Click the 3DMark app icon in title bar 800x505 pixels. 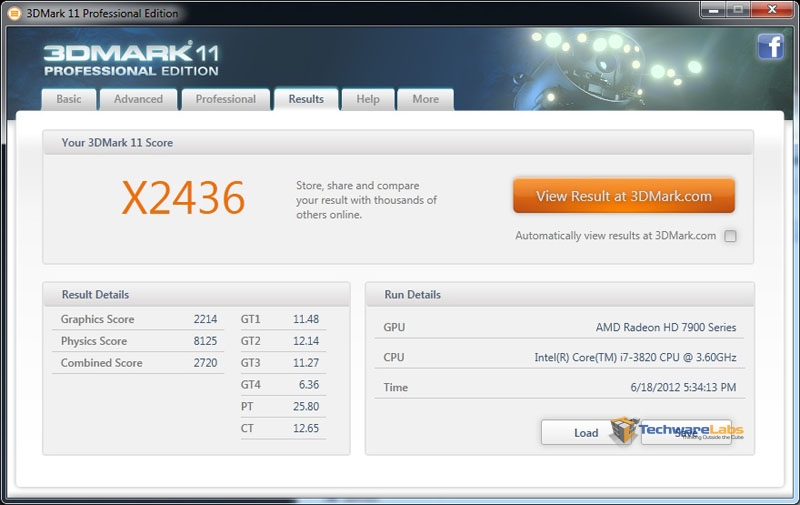[x=14, y=13]
